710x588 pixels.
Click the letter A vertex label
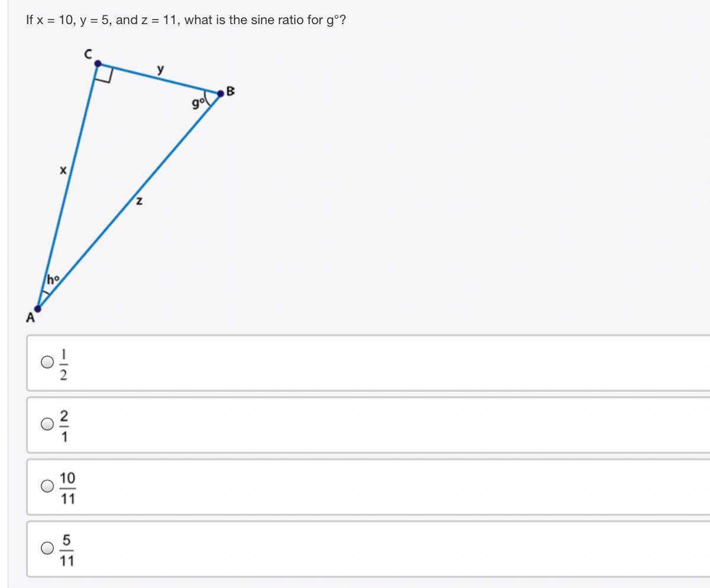pyautogui.click(x=30, y=318)
